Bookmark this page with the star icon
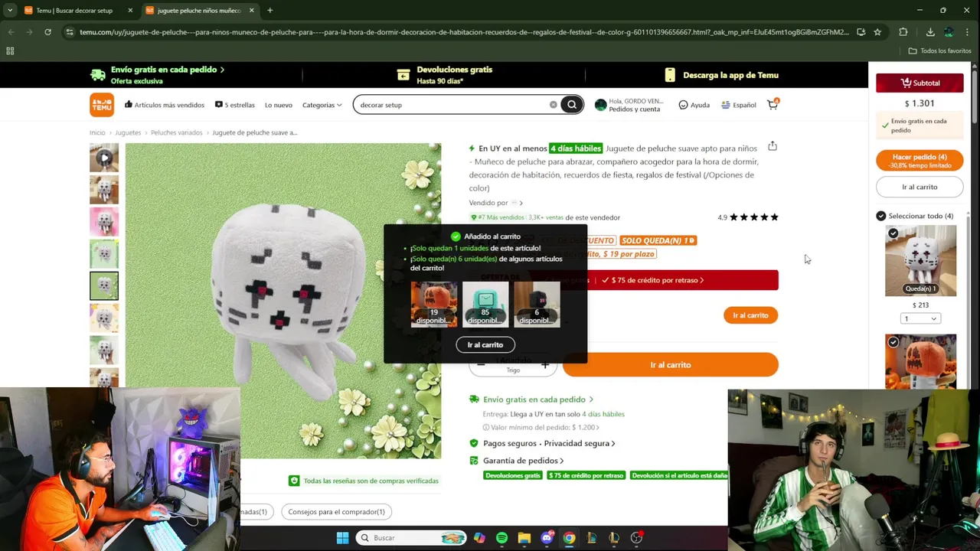 coord(877,32)
